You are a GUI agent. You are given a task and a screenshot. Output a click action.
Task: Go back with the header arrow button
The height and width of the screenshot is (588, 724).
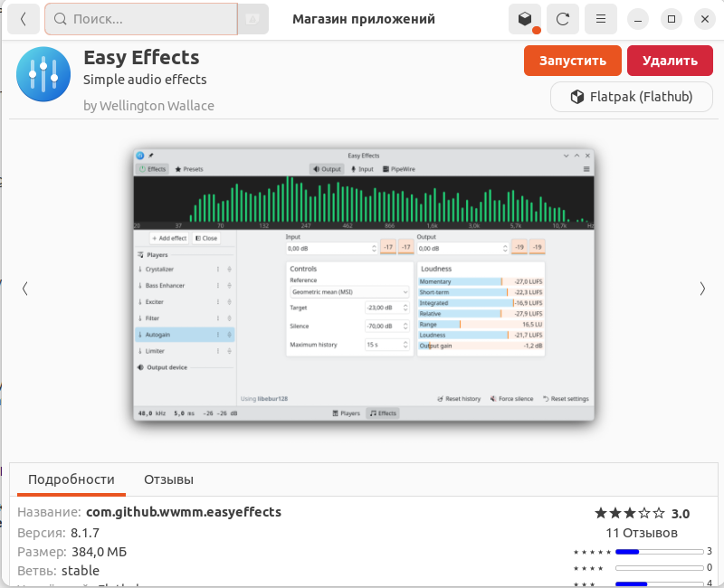pos(24,19)
